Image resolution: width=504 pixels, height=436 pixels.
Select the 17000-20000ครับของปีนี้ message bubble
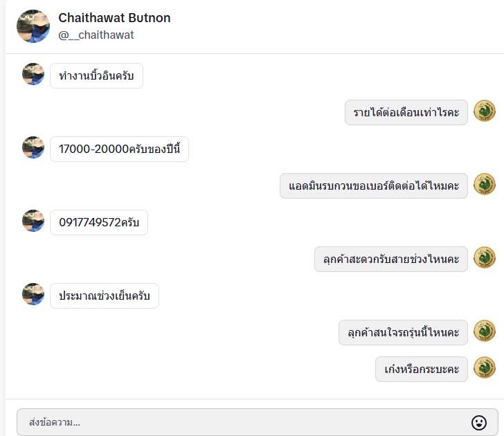pyautogui.click(x=119, y=149)
